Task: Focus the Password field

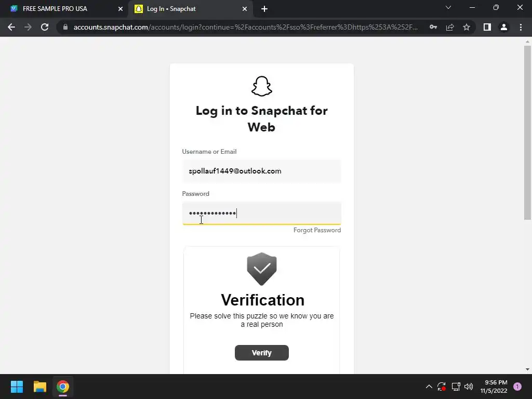Action: coord(262,213)
